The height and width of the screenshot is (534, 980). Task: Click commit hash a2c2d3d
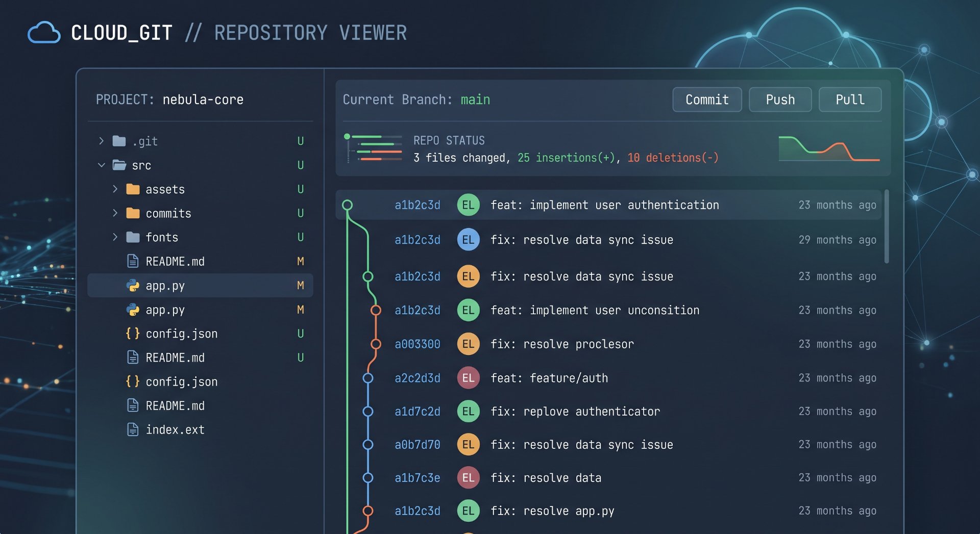(x=418, y=378)
